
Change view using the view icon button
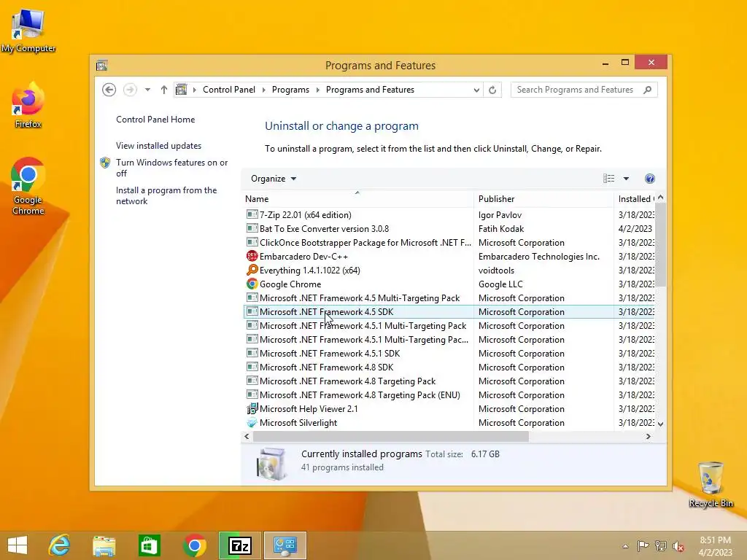[x=609, y=179]
